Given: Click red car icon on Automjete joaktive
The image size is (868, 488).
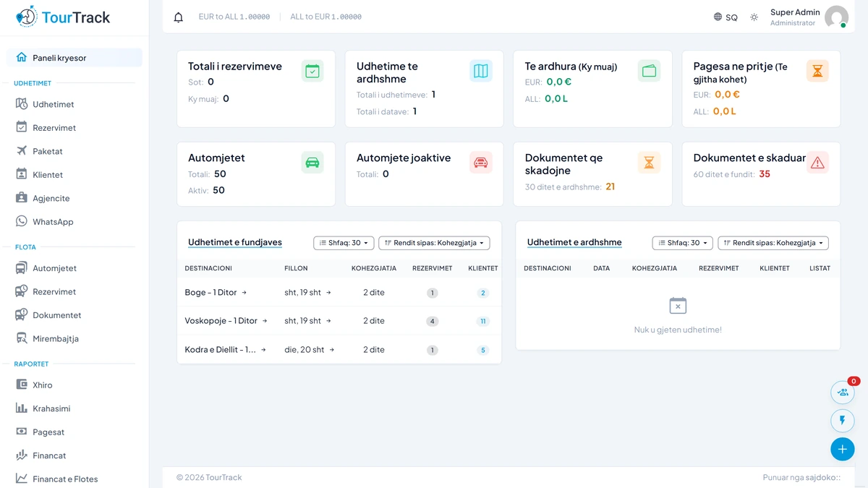Looking at the screenshot, I should point(481,163).
